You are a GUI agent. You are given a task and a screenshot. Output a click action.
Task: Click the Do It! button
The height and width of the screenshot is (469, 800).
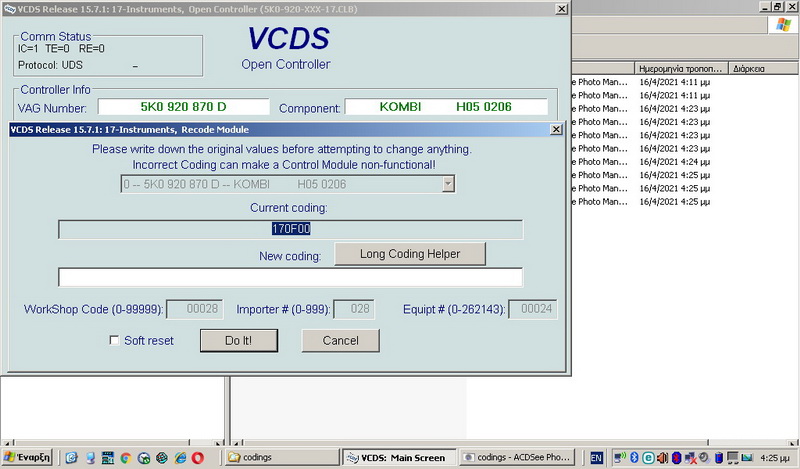(x=239, y=340)
